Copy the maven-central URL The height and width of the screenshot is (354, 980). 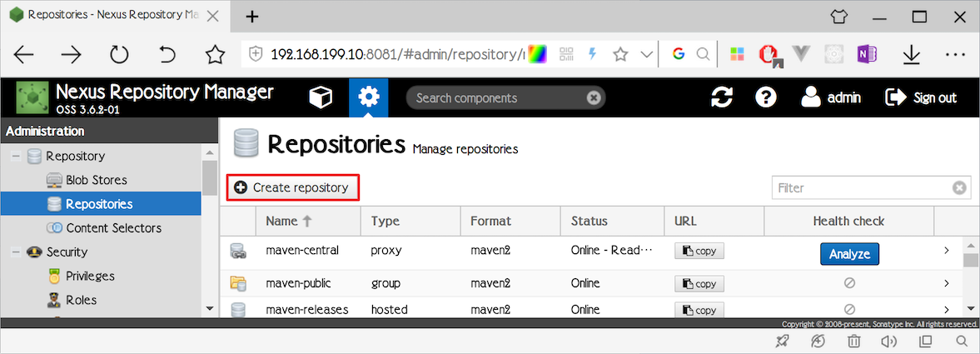[699, 251]
